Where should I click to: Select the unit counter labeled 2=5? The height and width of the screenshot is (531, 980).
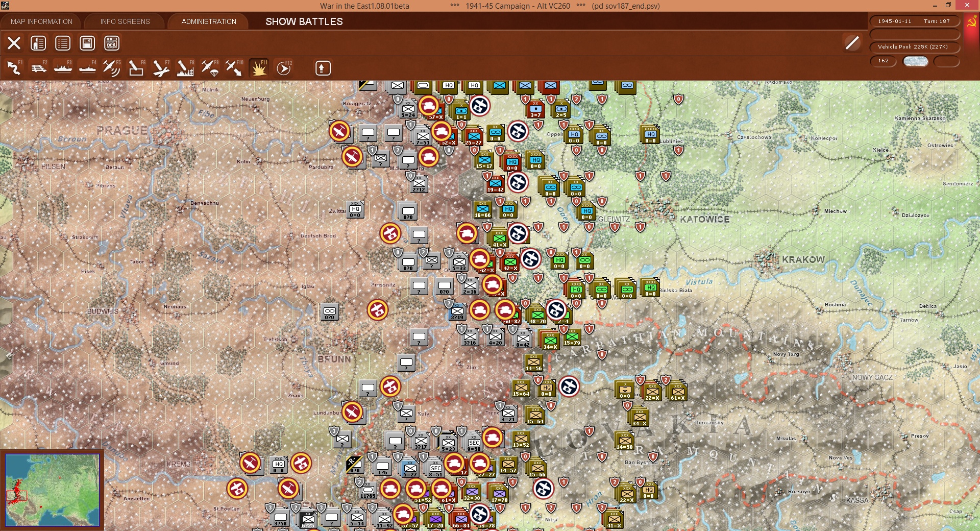click(x=561, y=109)
